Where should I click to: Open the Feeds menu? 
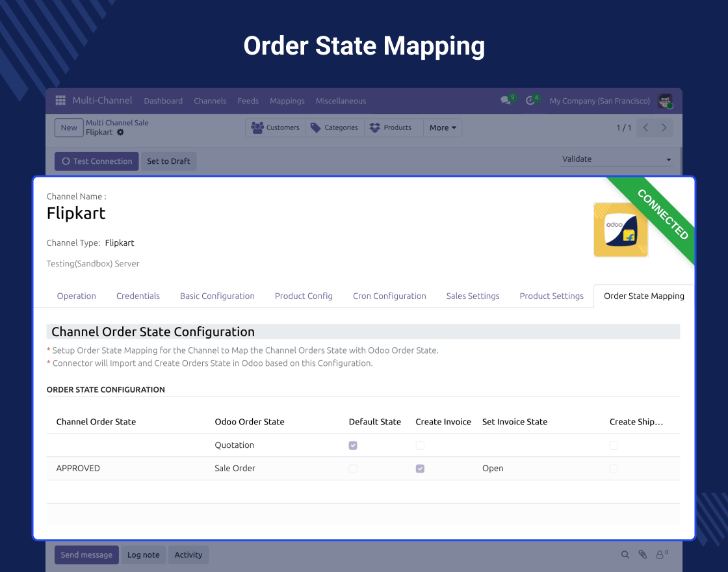pos(248,101)
